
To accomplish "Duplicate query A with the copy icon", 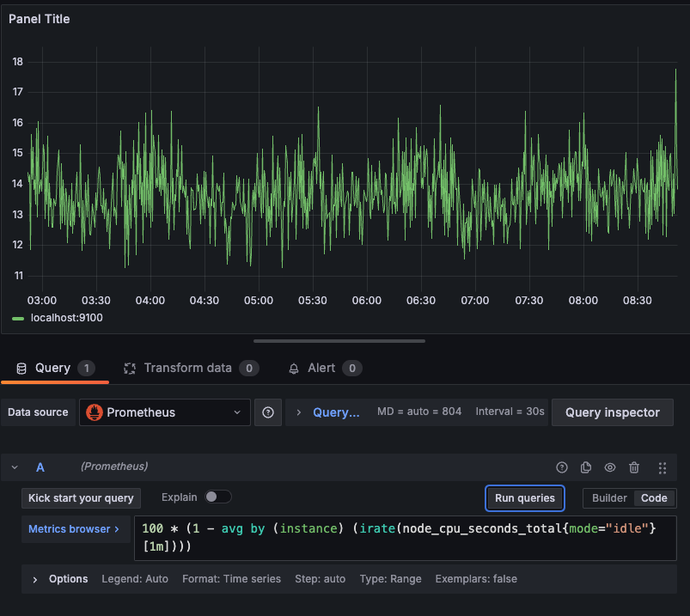I will tap(586, 467).
